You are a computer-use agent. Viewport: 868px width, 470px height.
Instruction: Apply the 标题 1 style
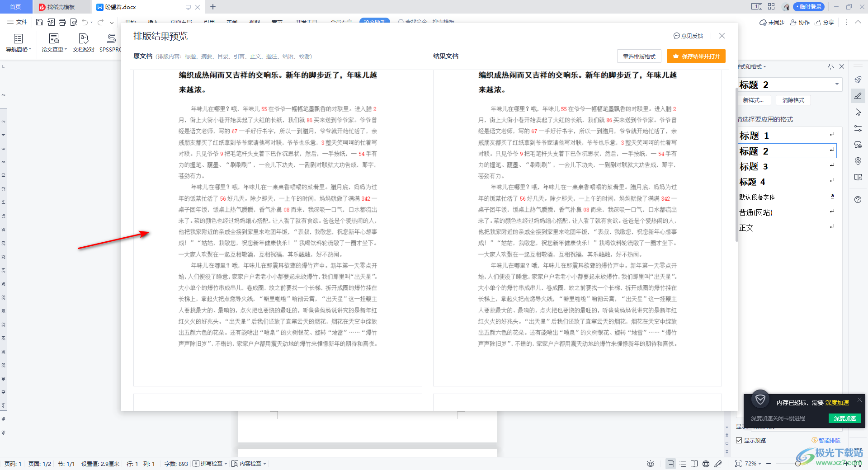pos(787,136)
